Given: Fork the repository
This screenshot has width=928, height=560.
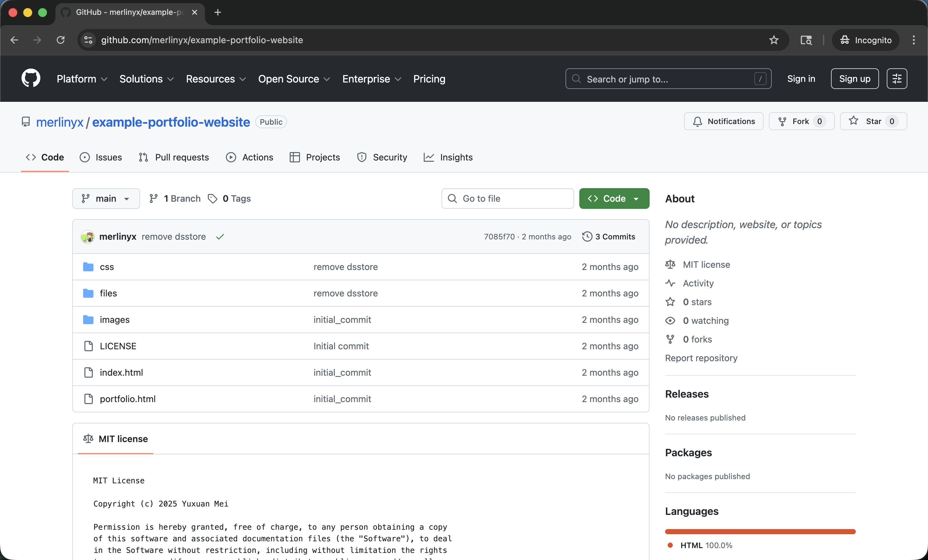Looking at the screenshot, I should click(801, 121).
